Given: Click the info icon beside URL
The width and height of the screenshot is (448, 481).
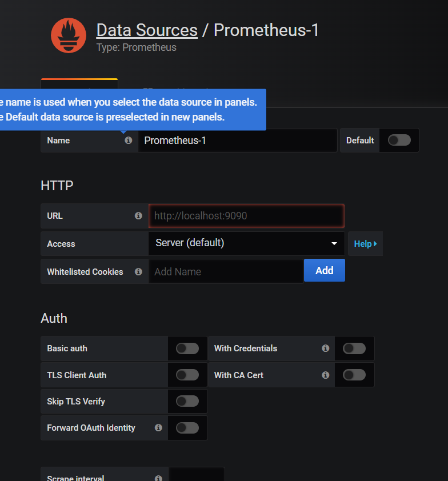Looking at the screenshot, I should click(138, 216).
